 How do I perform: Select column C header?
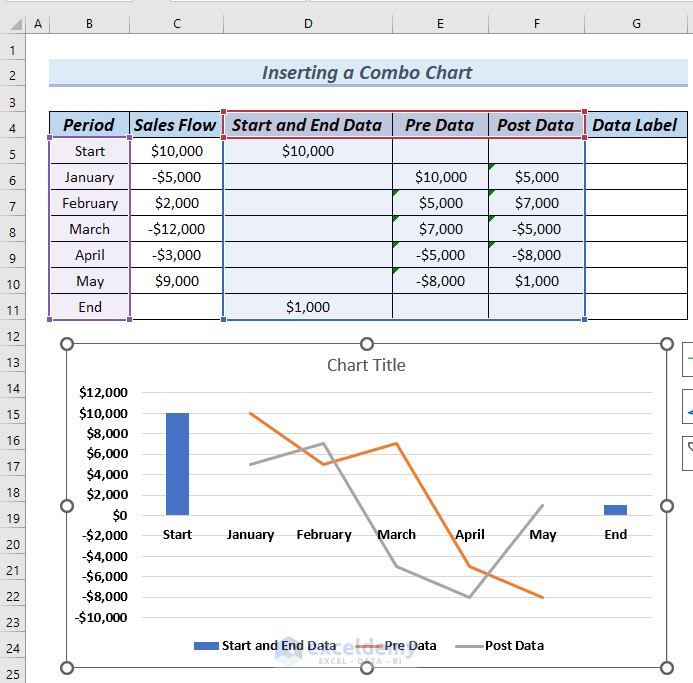tap(177, 23)
